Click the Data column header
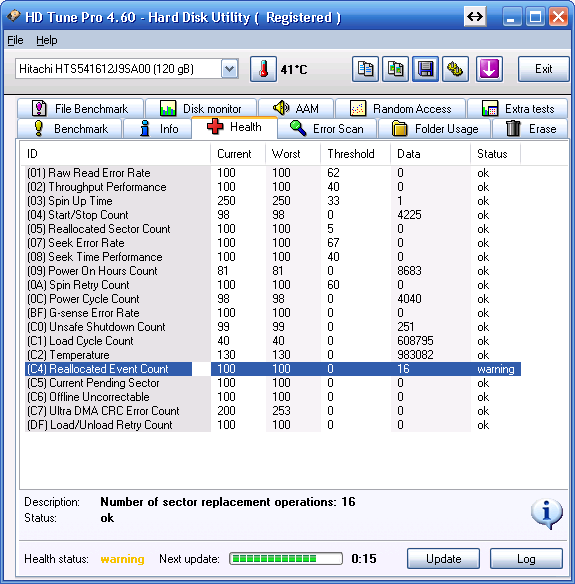This screenshot has height=584, width=575. 431,154
